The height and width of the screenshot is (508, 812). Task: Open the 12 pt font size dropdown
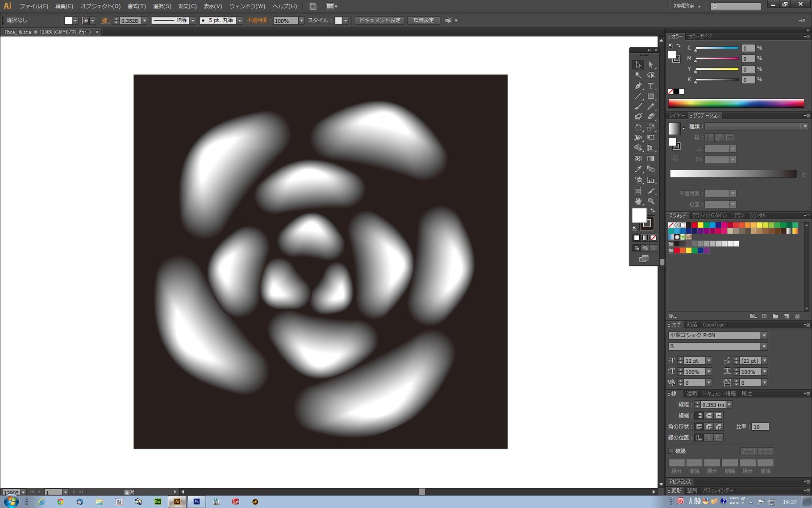[708, 361]
